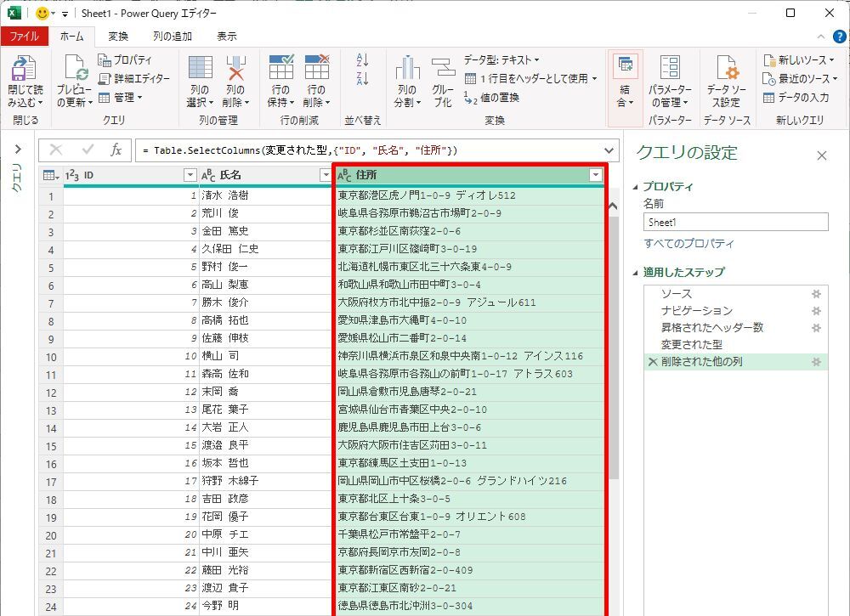
Task: Click the 列の分割 (Split Column) icon
Action: tap(407, 70)
